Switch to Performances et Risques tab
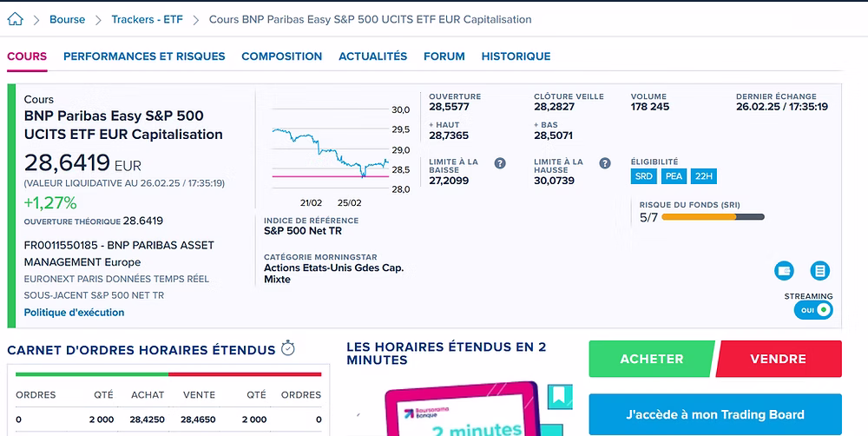The height and width of the screenshot is (436, 868). [144, 56]
